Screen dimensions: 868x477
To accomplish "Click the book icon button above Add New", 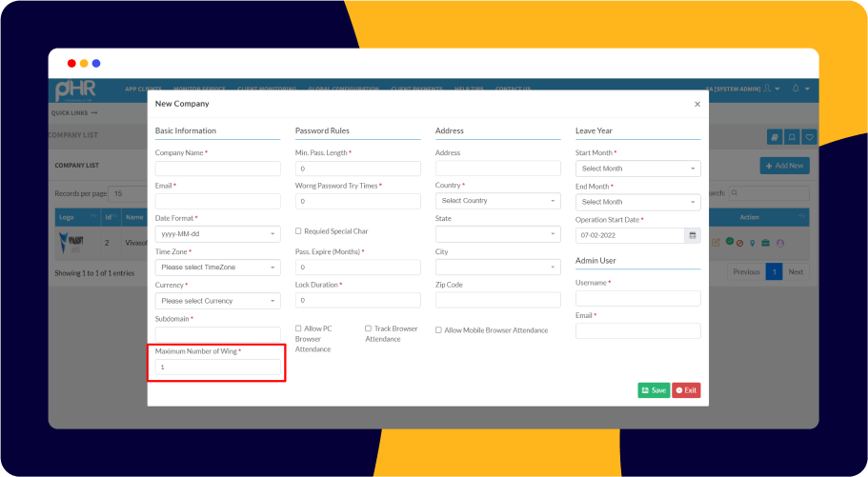I will click(775, 137).
